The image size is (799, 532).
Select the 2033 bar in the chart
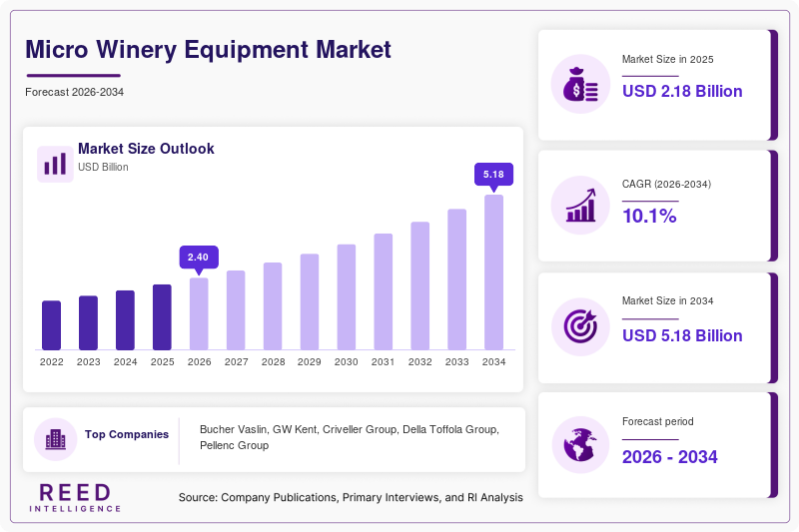(x=457, y=279)
